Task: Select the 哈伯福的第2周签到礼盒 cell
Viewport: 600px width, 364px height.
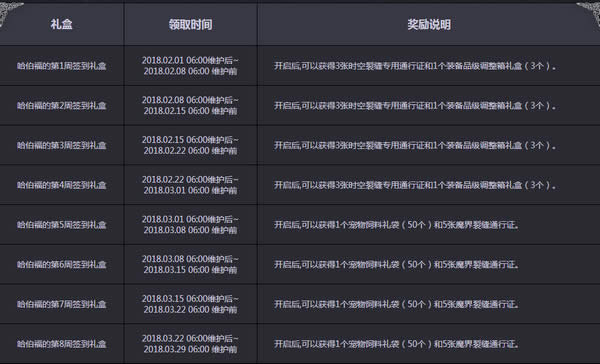Action: coord(62,106)
